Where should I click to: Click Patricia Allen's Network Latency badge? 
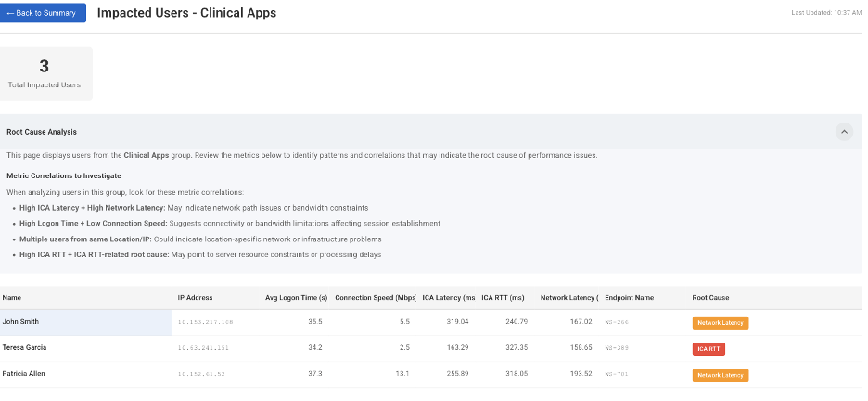tap(721, 375)
